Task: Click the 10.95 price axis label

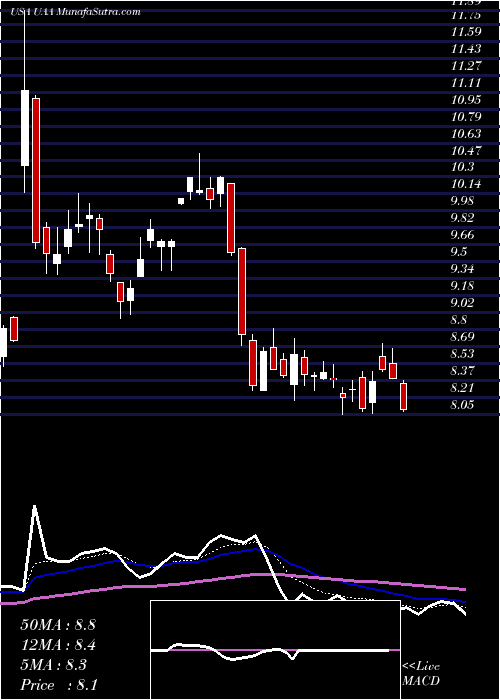Action: click(466, 100)
